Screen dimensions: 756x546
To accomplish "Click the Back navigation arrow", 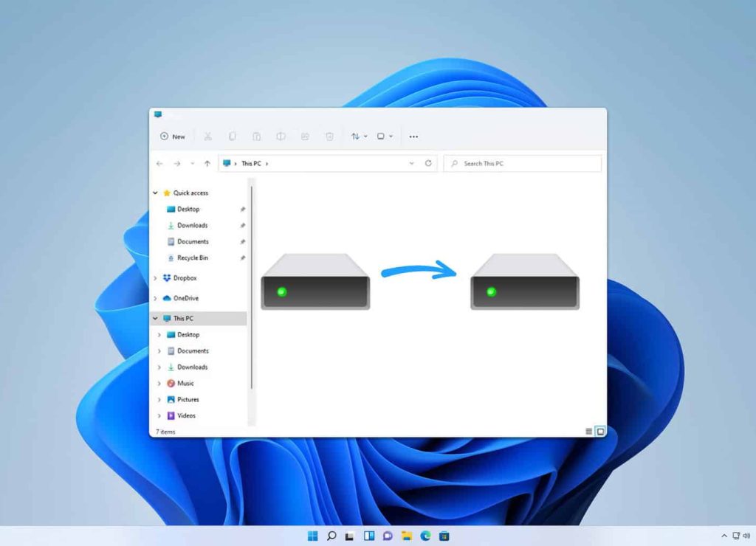I will pos(159,163).
